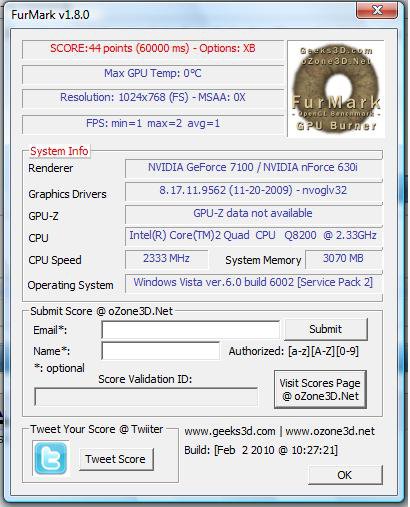Image resolution: width=410 pixels, height=507 pixels.
Task: Open Visit Scores Page @ oZone3D.Net
Action: [x=320, y=389]
